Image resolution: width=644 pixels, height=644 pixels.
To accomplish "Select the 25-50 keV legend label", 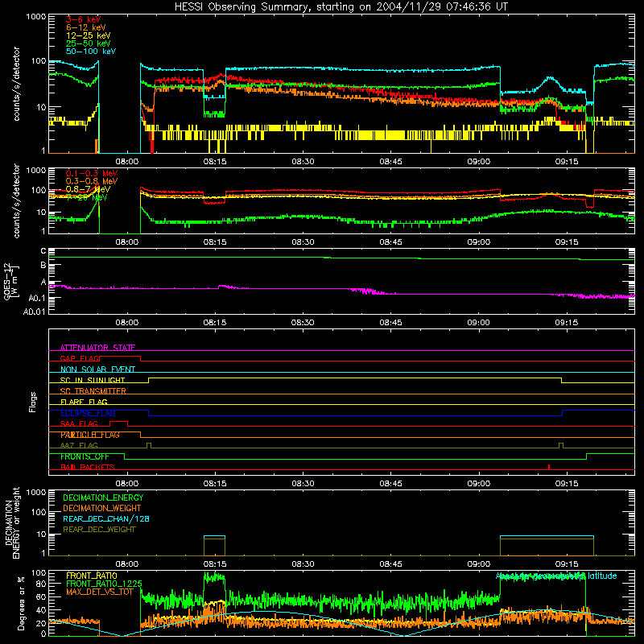I will (x=89, y=43).
